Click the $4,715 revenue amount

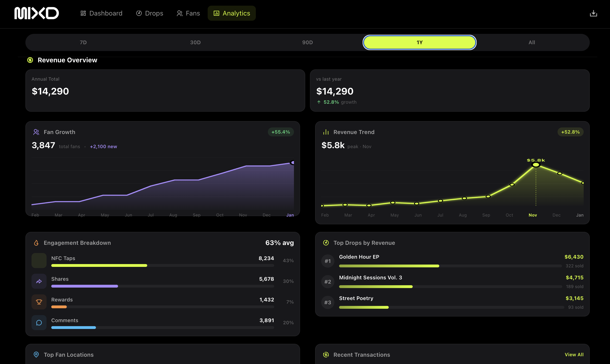pyautogui.click(x=575, y=278)
